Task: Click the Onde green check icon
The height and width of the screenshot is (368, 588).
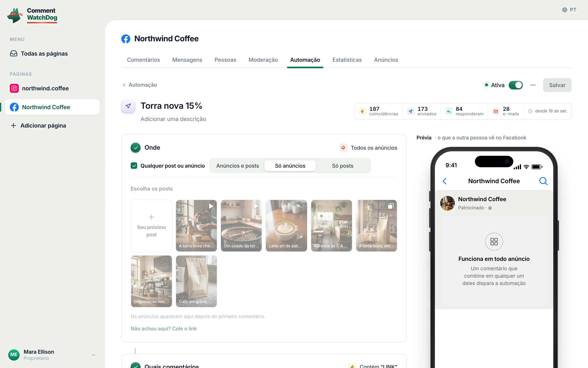Action: point(136,148)
